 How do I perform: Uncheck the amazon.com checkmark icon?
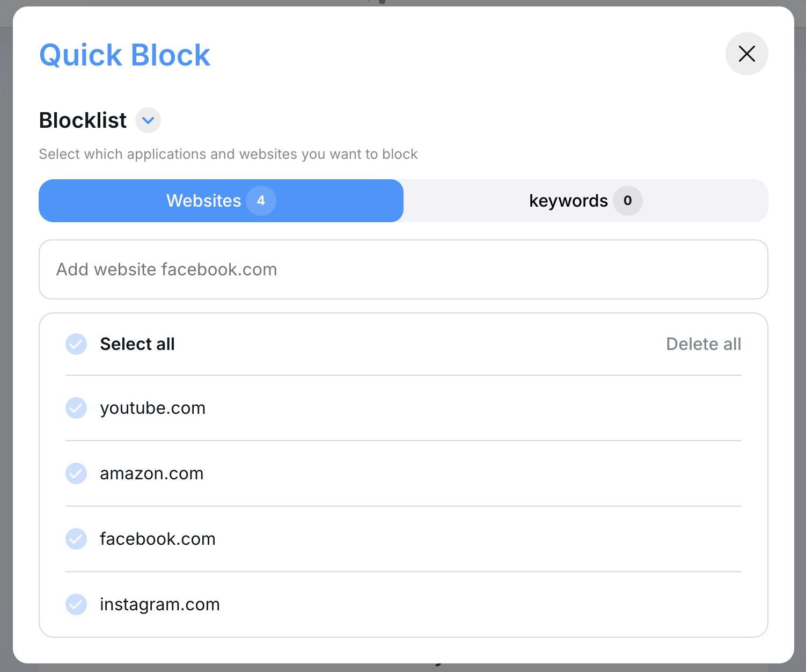pos(76,473)
